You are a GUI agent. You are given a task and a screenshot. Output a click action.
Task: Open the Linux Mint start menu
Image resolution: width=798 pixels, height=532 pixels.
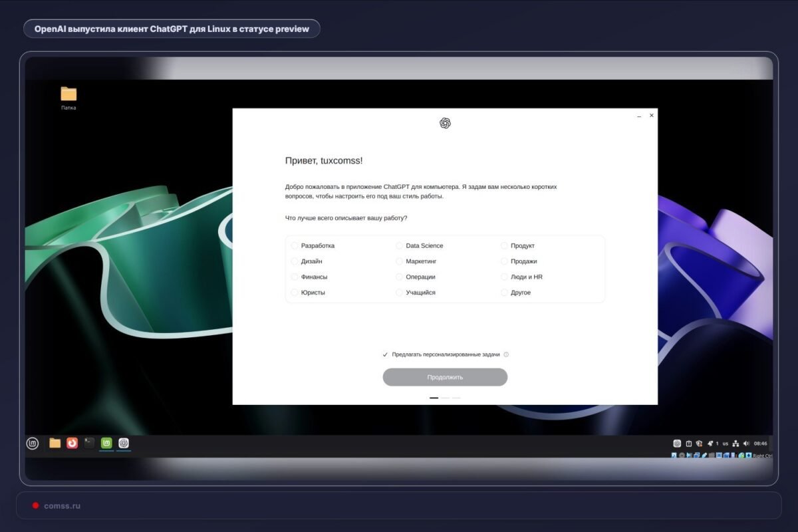point(33,443)
